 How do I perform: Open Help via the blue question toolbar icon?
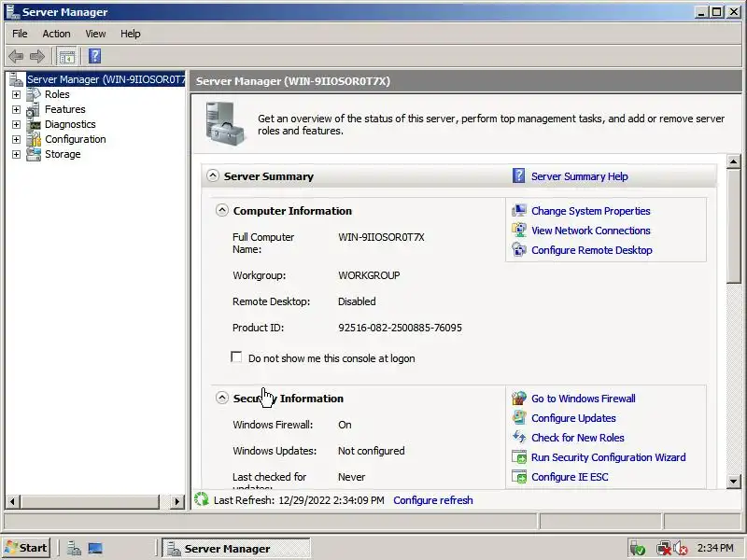pos(95,56)
